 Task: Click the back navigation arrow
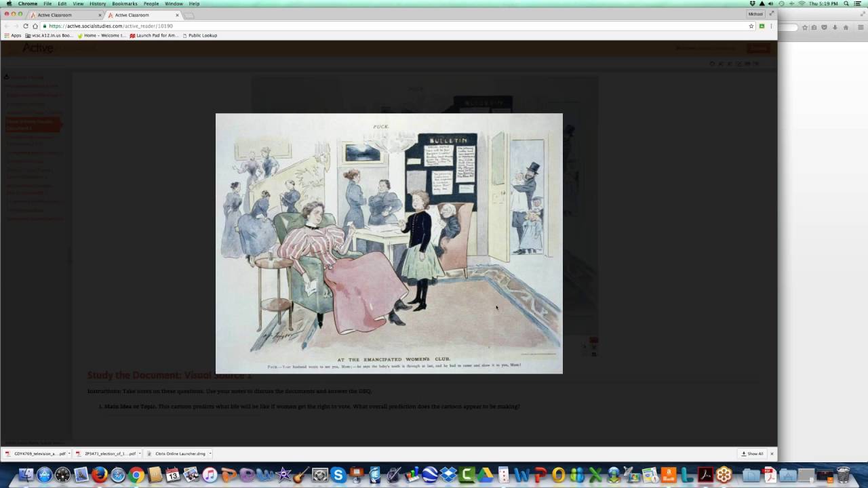(7, 26)
